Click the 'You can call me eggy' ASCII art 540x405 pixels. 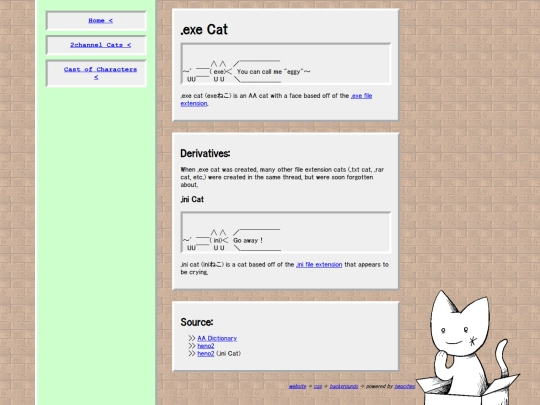(x=285, y=64)
